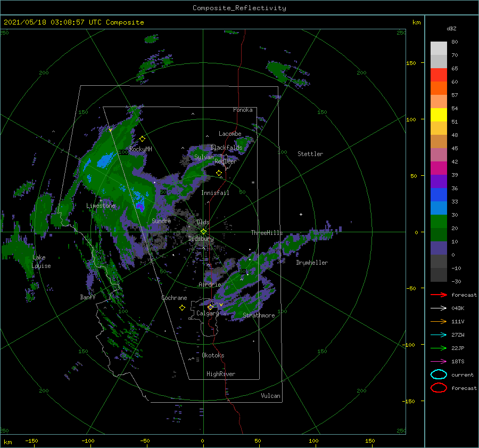Click the blue swatch between 36 and 33 dBZ
Viewport: 479px width, 448px height.
[439, 195]
